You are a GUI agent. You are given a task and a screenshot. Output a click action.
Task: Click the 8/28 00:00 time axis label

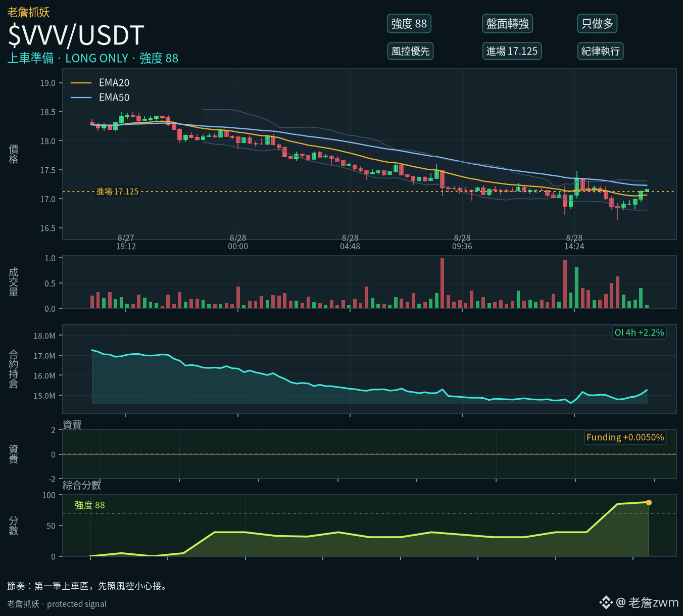238,242
